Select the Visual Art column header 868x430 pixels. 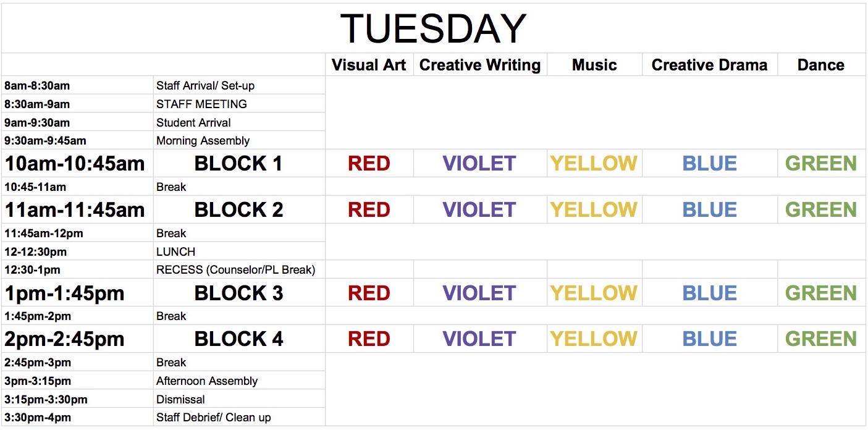click(x=369, y=65)
